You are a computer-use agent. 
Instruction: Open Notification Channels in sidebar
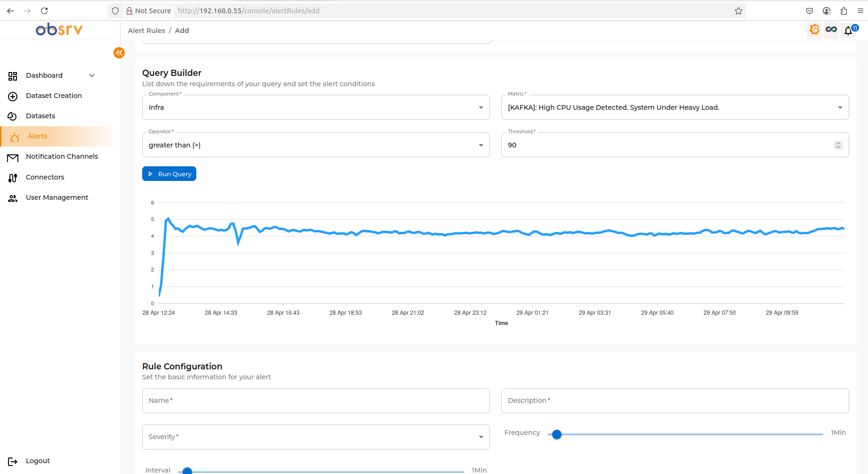[x=62, y=156]
